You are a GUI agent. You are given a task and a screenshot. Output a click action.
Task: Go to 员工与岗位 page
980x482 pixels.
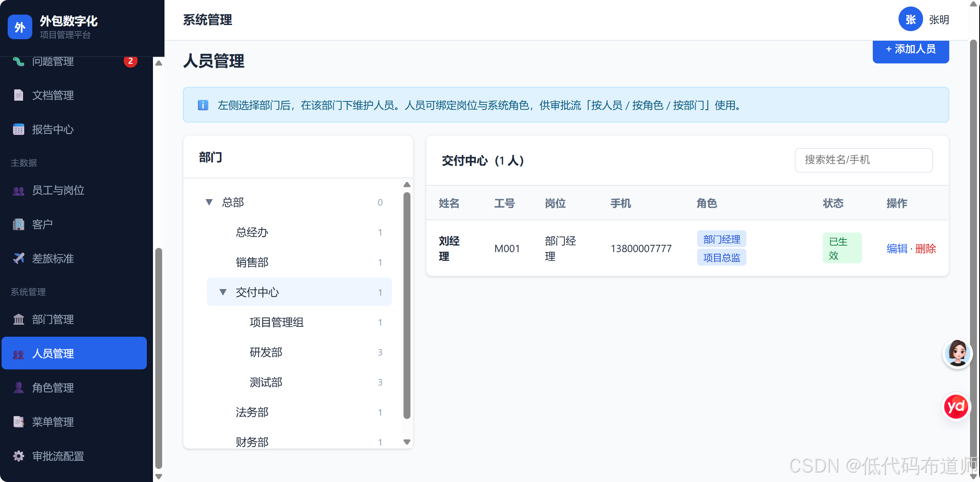74,191
